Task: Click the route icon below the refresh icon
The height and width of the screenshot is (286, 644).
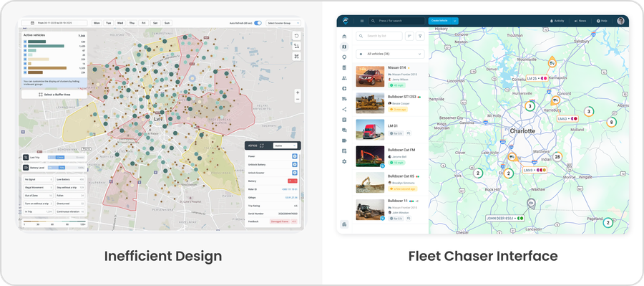Action: click(296, 46)
